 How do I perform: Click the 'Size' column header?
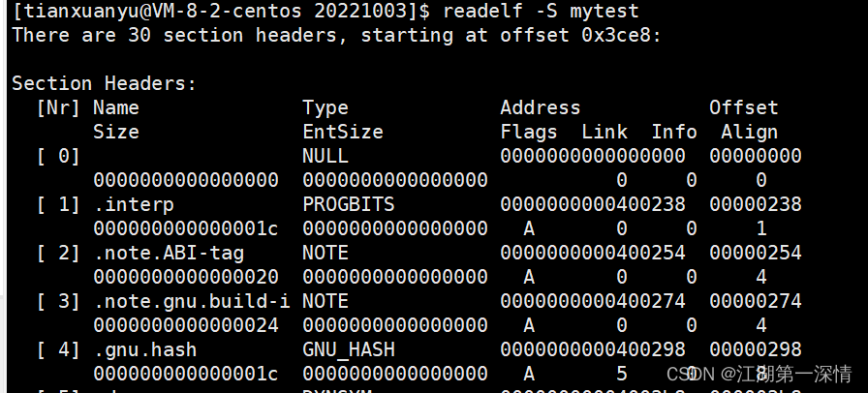coord(115,132)
